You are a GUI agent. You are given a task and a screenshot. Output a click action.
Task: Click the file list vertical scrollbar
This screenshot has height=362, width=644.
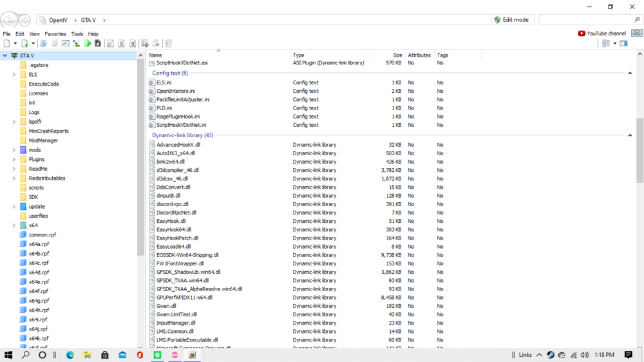[639, 150]
